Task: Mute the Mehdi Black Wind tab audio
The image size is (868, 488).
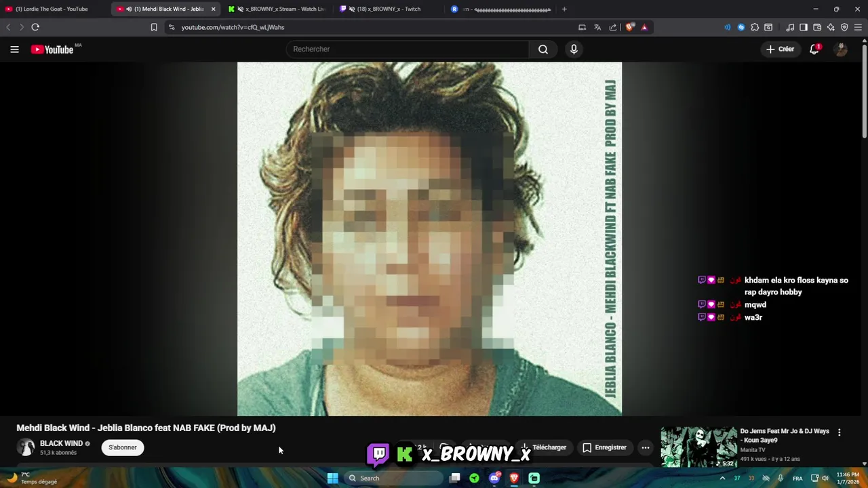Action: click(x=129, y=9)
